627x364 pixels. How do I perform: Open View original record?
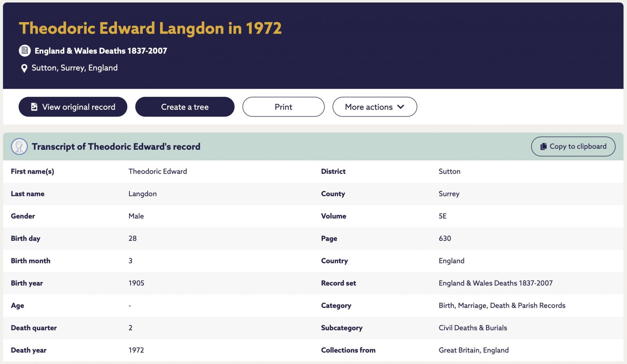tap(73, 107)
